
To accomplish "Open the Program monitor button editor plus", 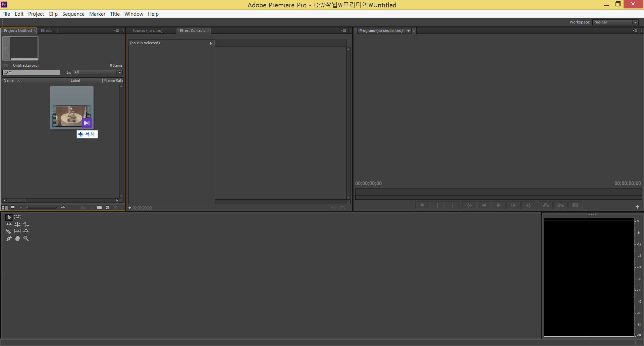I will pyautogui.click(x=637, y=207).
